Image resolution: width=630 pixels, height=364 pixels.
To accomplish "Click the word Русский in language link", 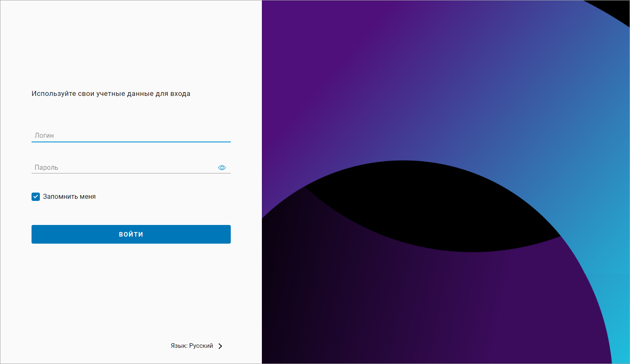I will click(x=201, y=346).
